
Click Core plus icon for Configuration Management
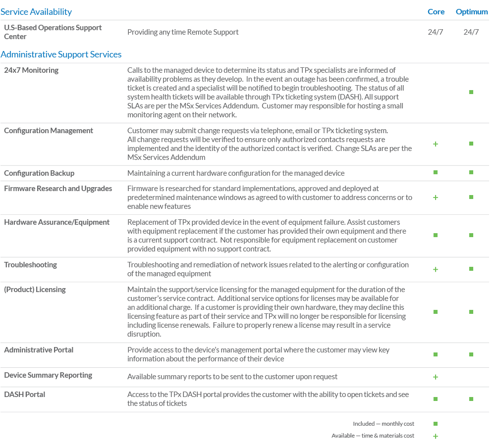[436, 144]
